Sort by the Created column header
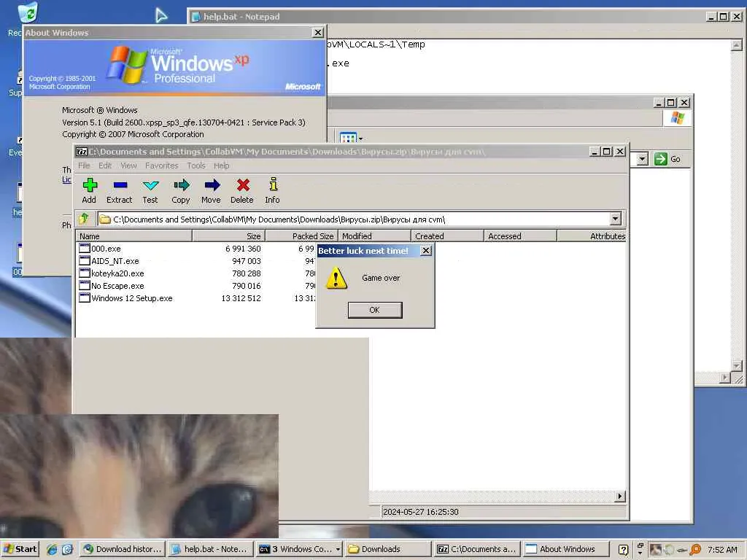The width and height of the screenshot is (747, 560). tap(447, 236)
